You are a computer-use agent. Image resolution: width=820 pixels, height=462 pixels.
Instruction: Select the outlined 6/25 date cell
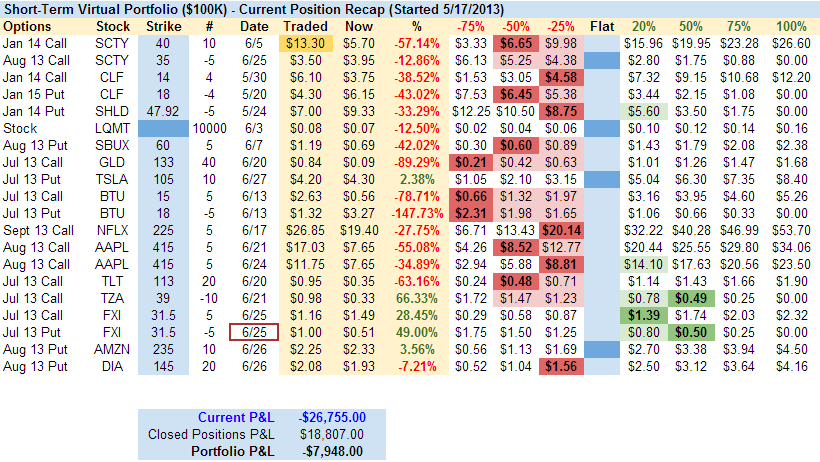(254, 332)
